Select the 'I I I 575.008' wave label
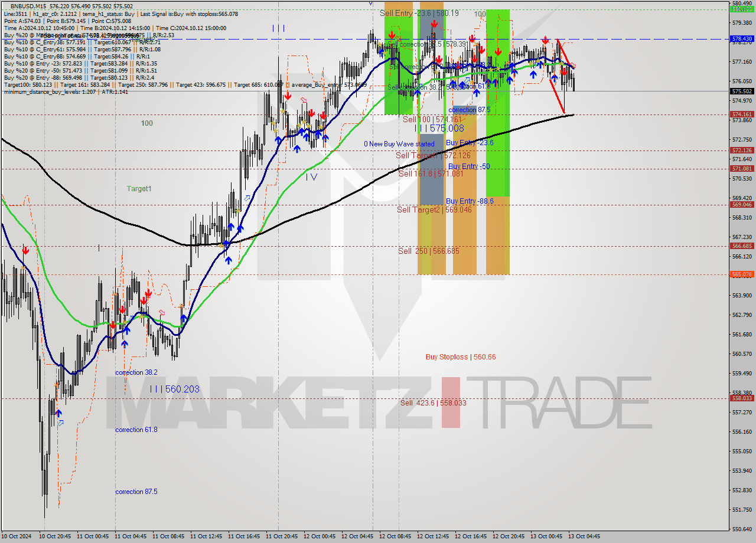Viewport: 756px width, 543px height. 439,128
